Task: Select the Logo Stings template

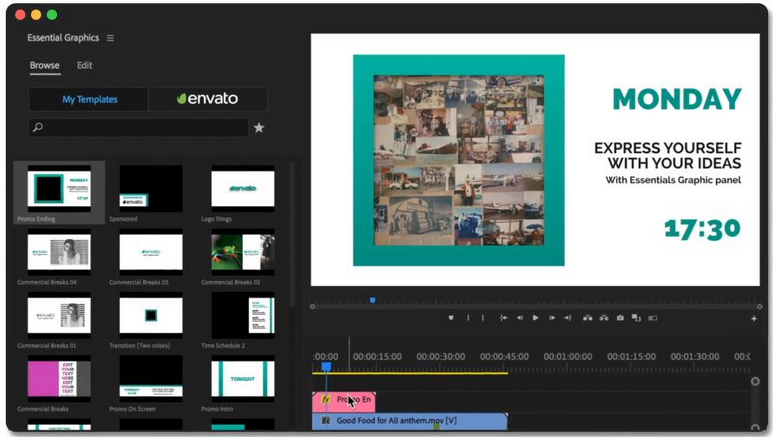Action: pyautogui.click(x=242, y=187)
